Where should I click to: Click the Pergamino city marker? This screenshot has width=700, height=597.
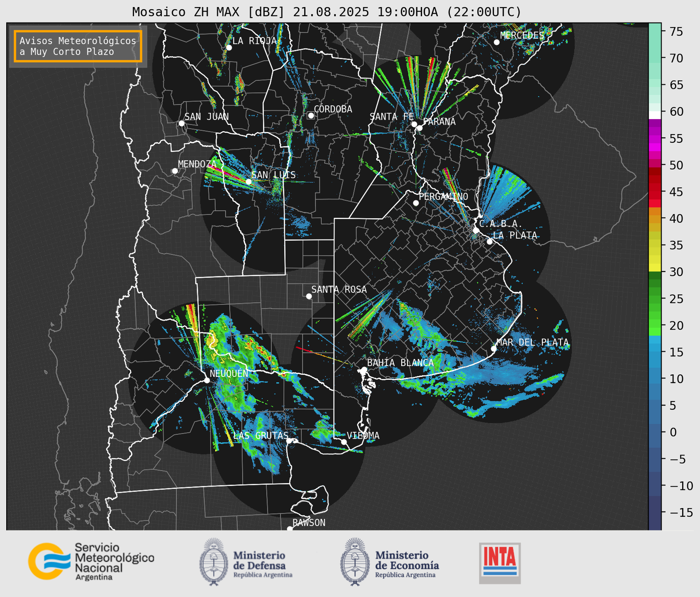pos(416,203)
